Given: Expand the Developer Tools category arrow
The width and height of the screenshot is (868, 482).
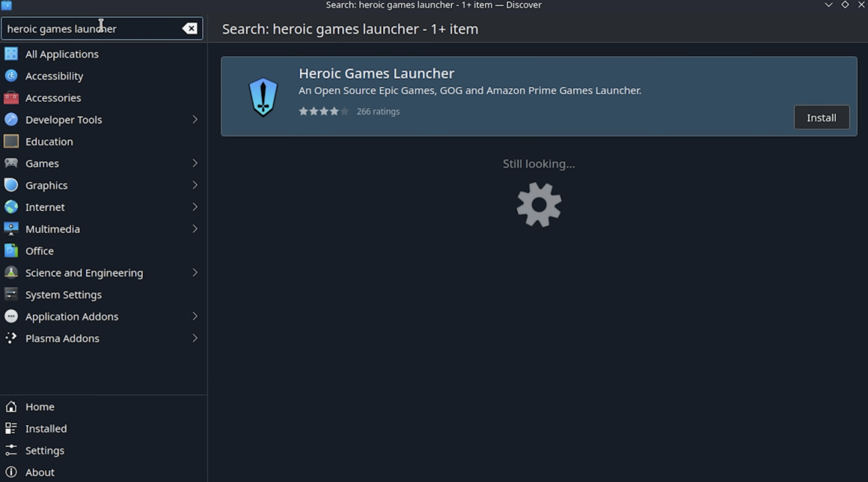Looking at the screenshot, I should [195, 120].
